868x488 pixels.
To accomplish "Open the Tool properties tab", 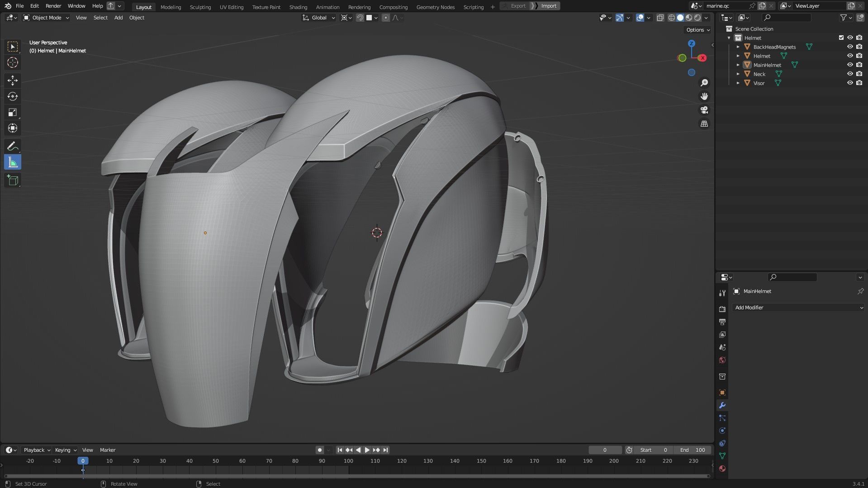I will pos(722,293).
